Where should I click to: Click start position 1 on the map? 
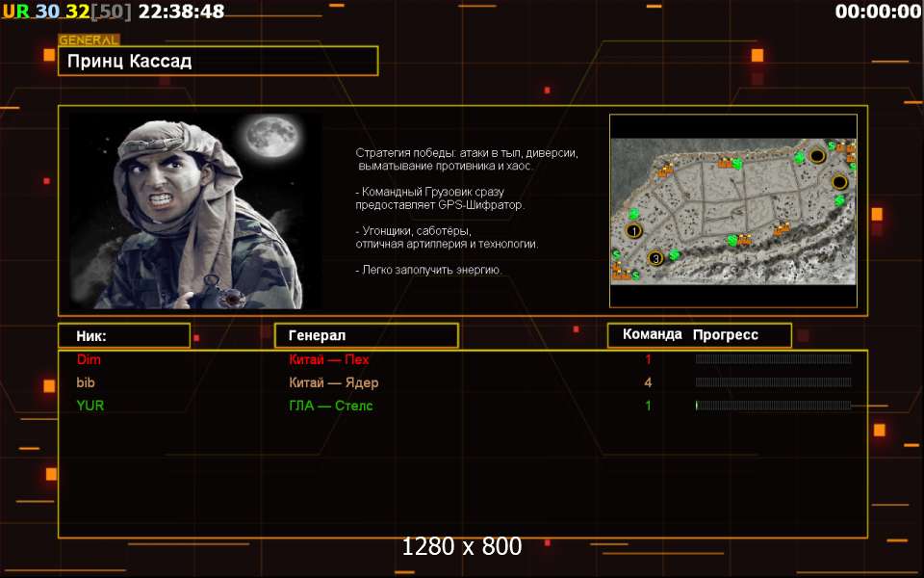click(633, 231)
